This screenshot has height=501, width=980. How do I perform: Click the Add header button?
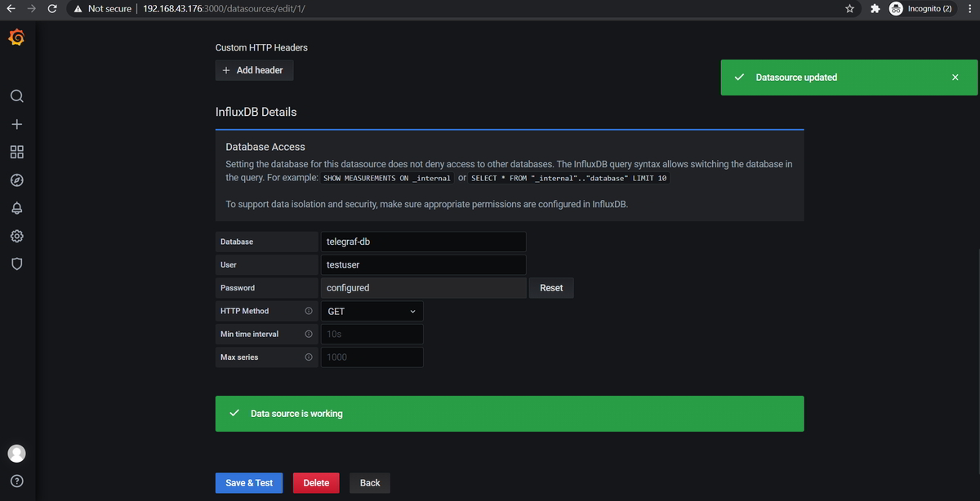point(253,70)
